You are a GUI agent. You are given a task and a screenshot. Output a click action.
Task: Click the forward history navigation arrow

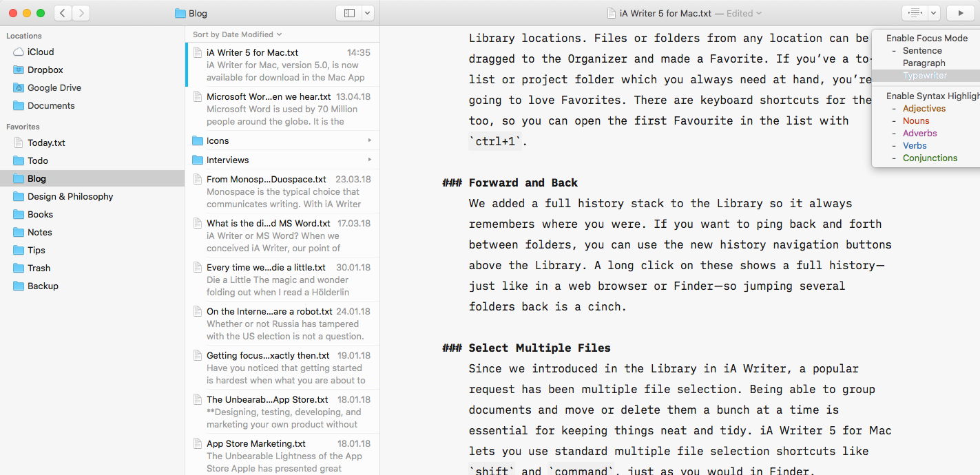[81, 13]
